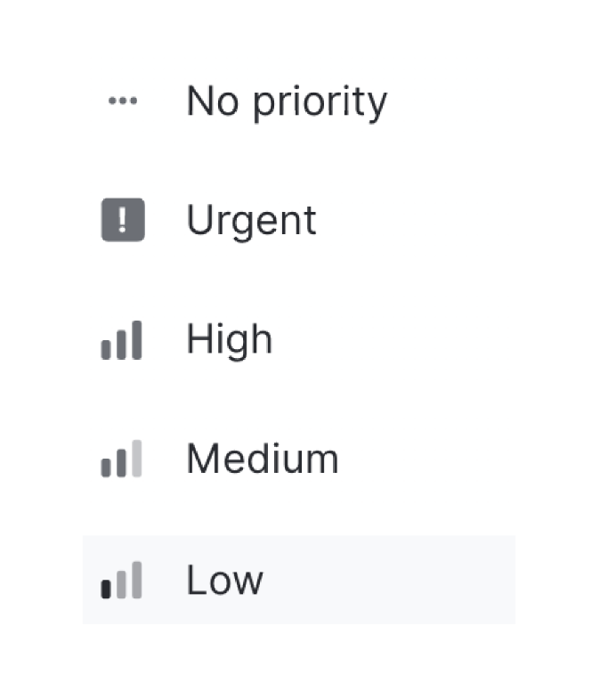616x675 pixels.
Task: Set priority to Urgent
Action: coord(251,220)
